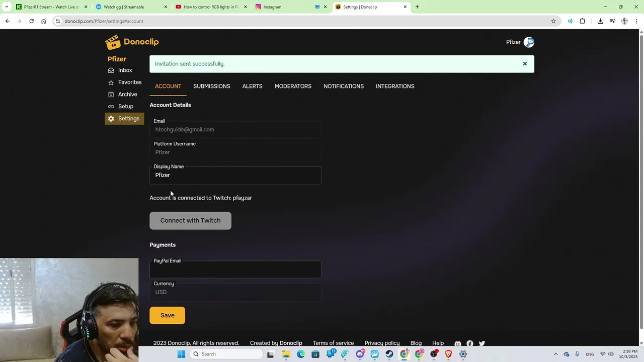Switch to the Instagram tab
This screenshot has height=362, width=644.
point(291,7)
